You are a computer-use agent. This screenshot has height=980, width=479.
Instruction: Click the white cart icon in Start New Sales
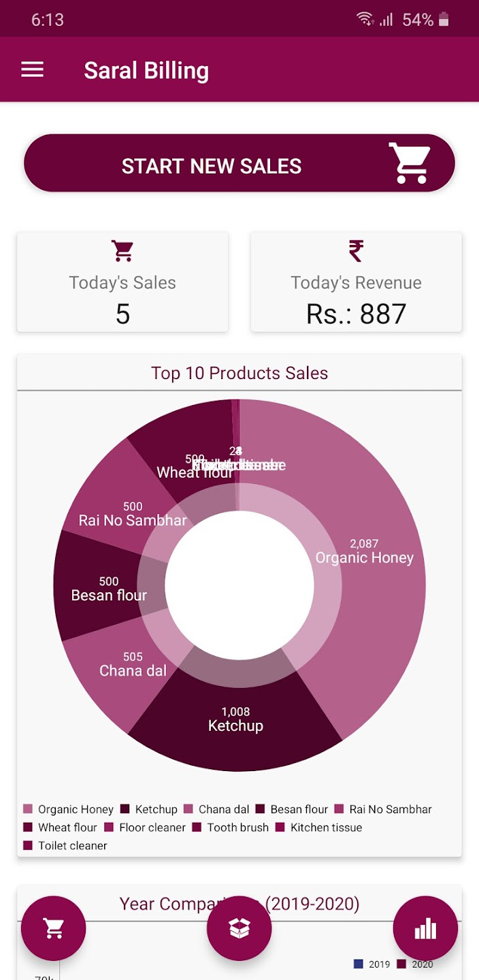click(x=410, y=163)
